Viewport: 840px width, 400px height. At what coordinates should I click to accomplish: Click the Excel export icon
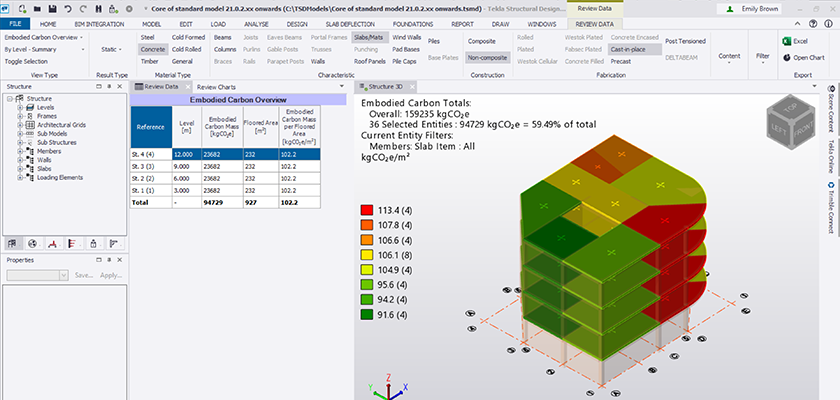coord(788,41)
